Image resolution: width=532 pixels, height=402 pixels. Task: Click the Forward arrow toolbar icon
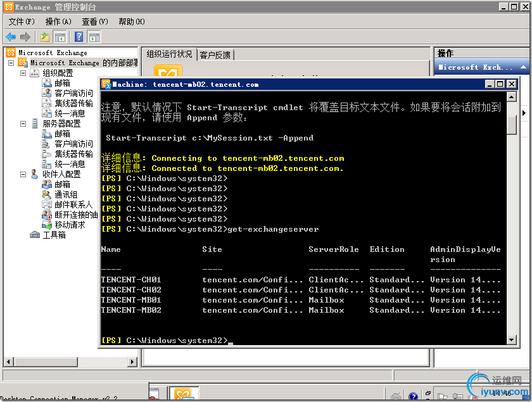click(x=25, y=37)
